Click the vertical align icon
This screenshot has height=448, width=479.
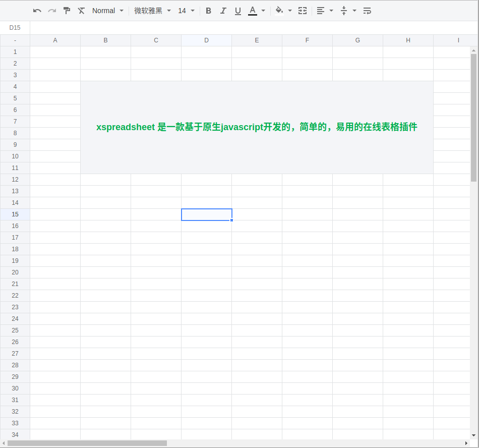[x=344, y=11]
